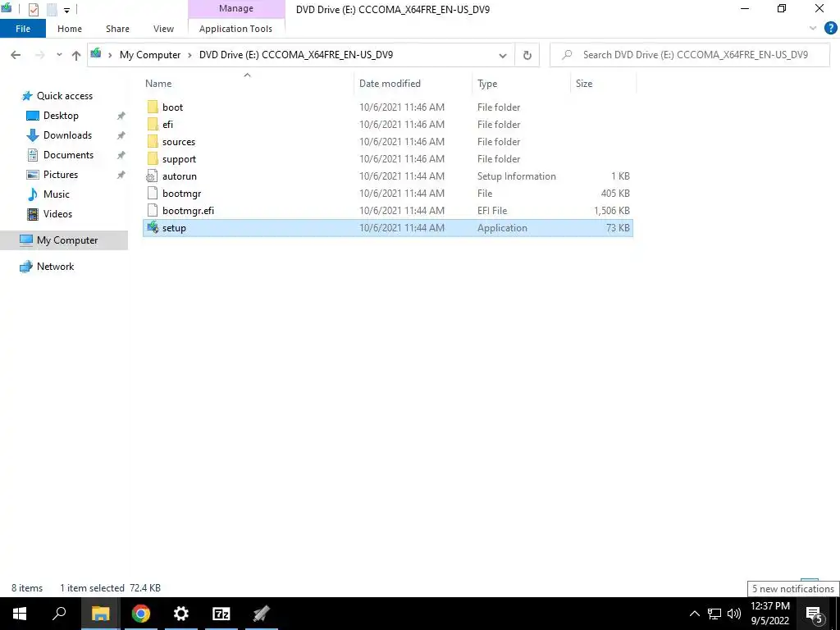This screenshot has width=840, height=630.
Task: Click "405 KB" size of bootmgr
Action: pyautogui.click(x=615, y=194)
